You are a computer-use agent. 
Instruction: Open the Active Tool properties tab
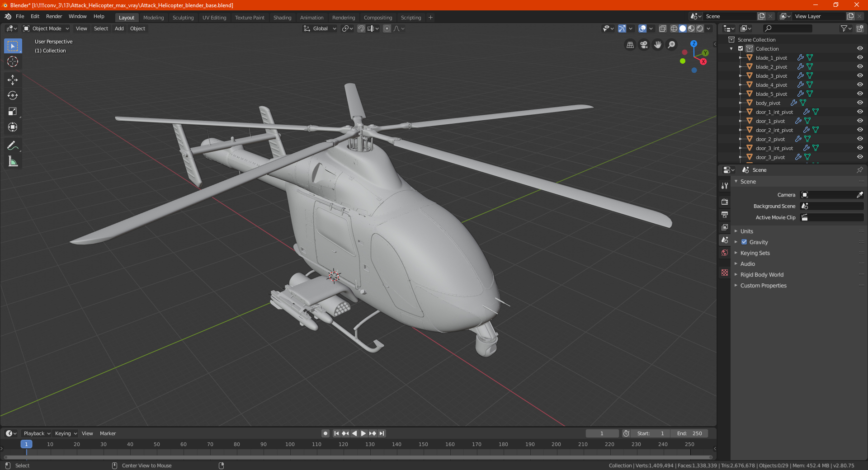coord(725,186)
